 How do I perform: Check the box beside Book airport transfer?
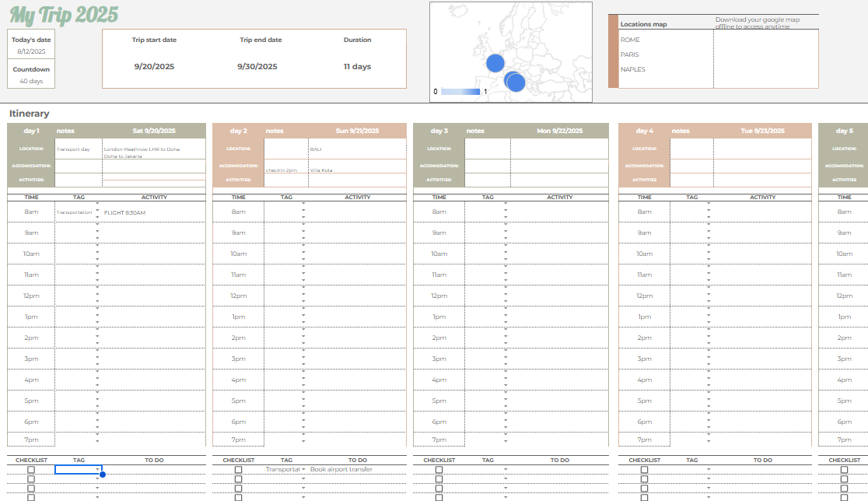[238, 470]
